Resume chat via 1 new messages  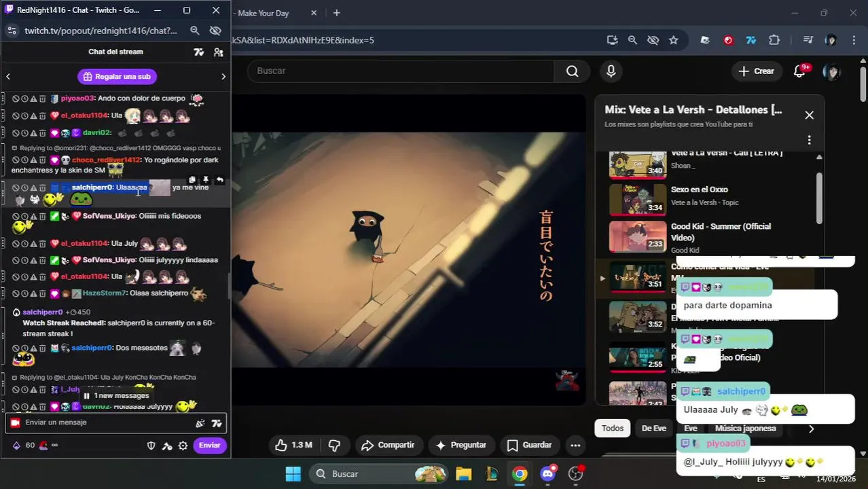(115, 395)
